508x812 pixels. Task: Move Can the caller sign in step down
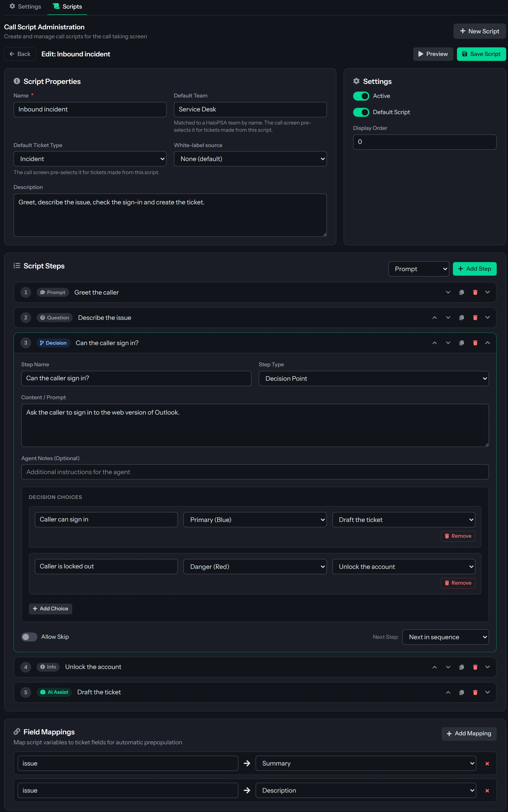[x=448, y=343]
